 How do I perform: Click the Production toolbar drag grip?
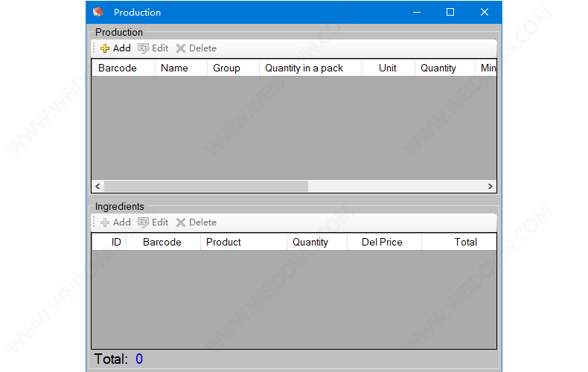pos(94,48)
